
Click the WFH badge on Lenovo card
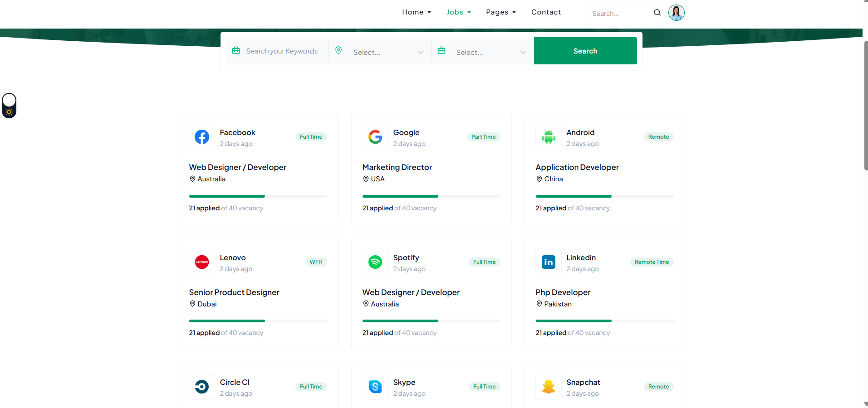(316, 262)
